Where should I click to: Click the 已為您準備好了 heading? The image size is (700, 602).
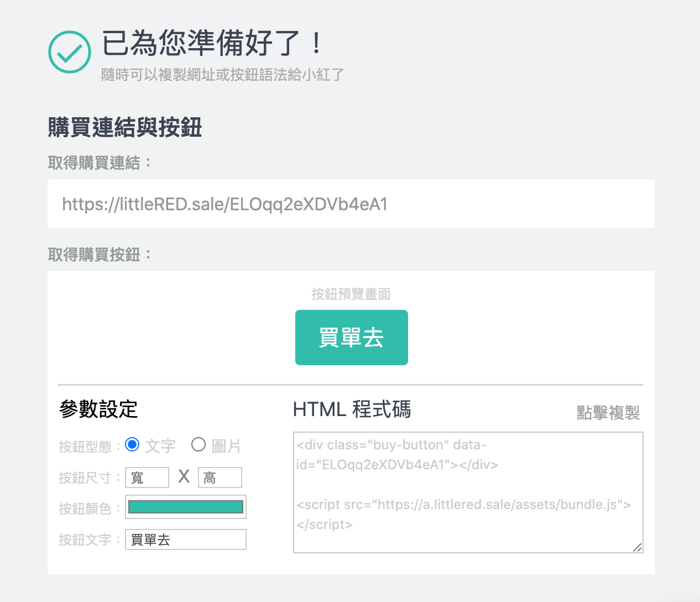[x=212, y=43]
